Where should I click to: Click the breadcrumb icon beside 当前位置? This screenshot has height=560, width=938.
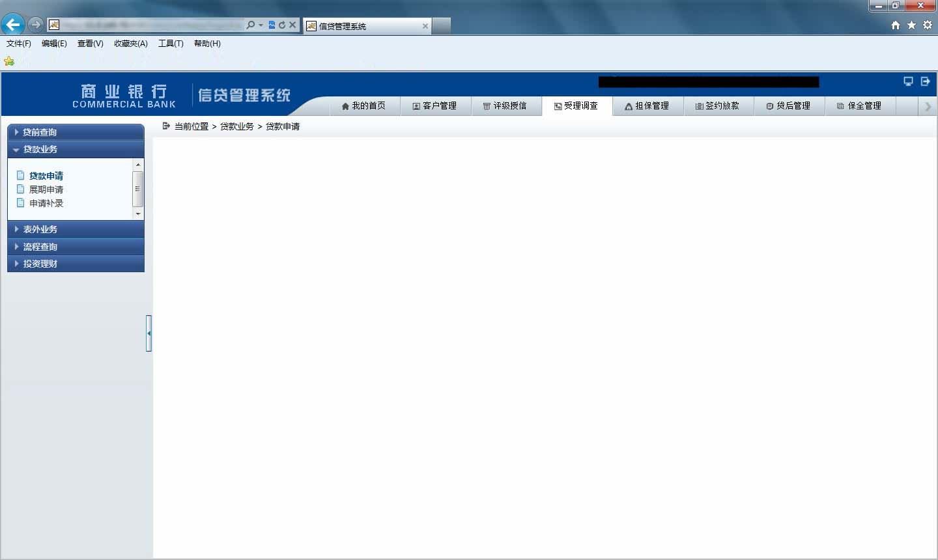click(x=166, y=126)
